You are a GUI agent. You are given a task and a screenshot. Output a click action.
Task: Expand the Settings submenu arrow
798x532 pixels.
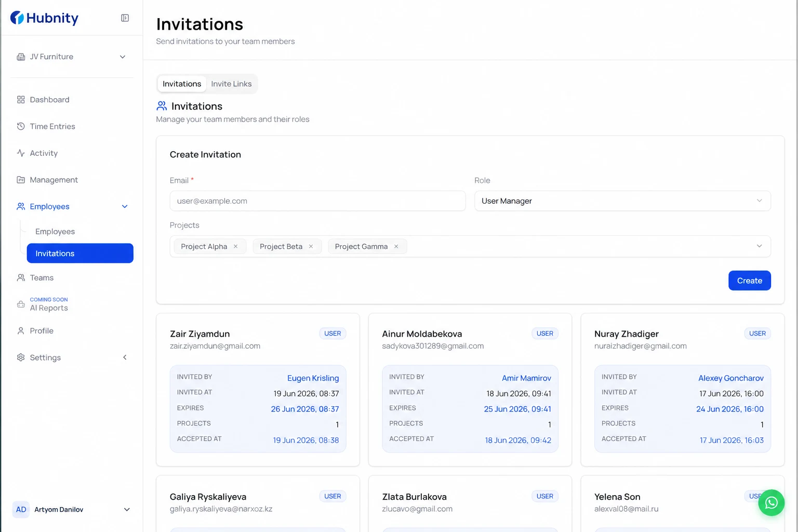click(x=125, y=357)
